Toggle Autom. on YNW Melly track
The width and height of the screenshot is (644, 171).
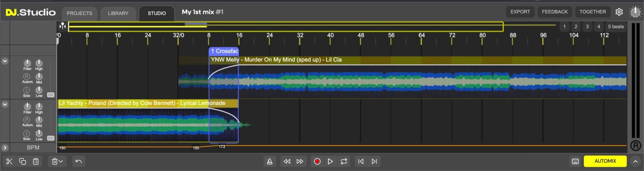[x=27, y=77]
